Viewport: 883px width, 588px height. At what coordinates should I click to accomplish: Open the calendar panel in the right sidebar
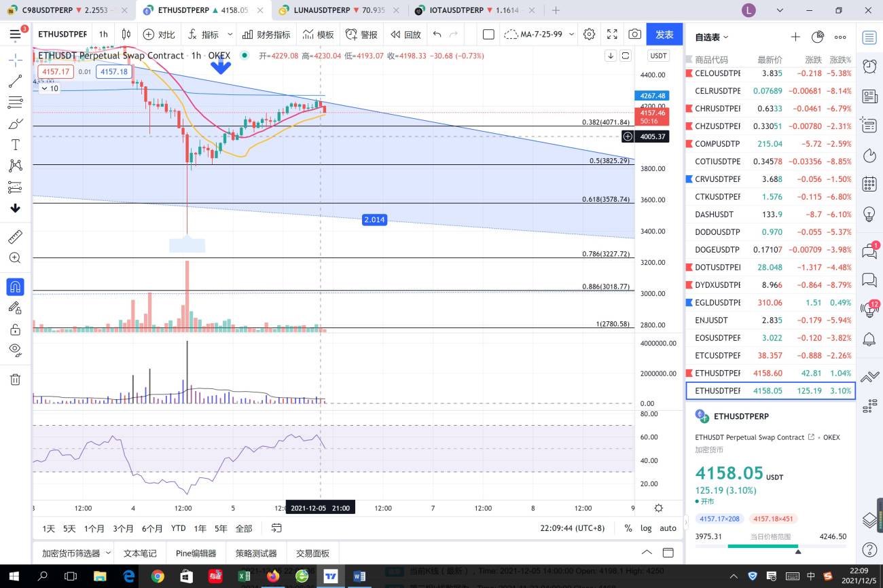(869, 183)
